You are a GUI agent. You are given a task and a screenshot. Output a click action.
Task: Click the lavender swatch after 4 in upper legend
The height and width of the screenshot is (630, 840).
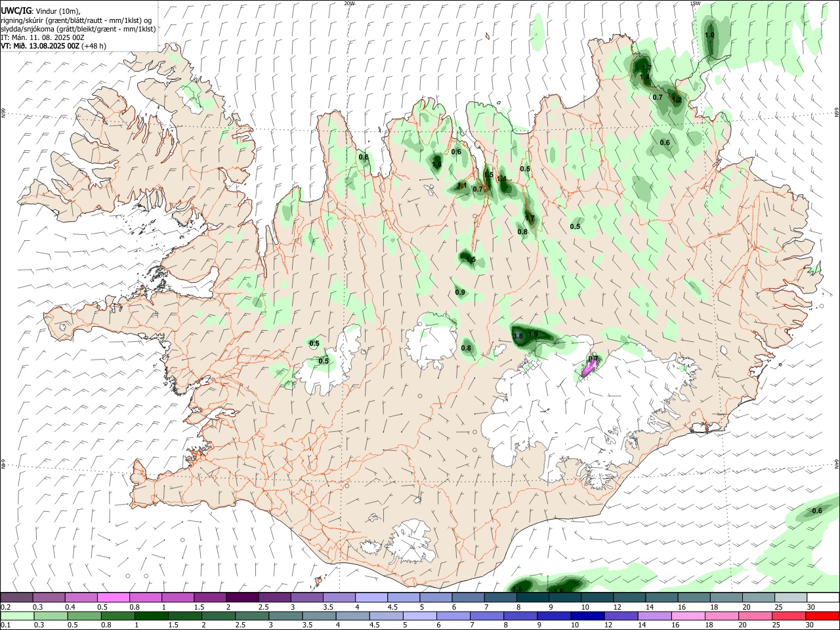[x=372, y=597]
